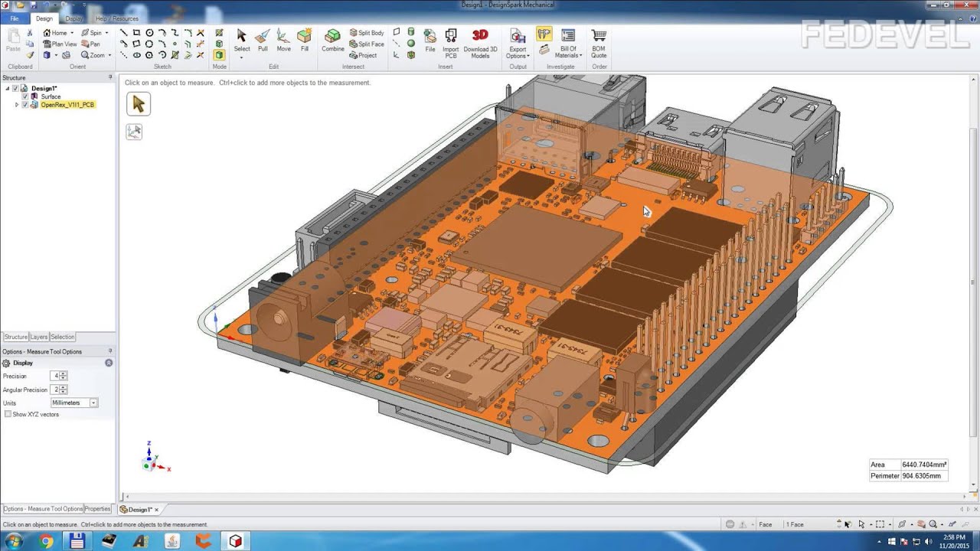The image size is (980, 551).
Task: Select the Design1 document tab
Action: (139, 510)
